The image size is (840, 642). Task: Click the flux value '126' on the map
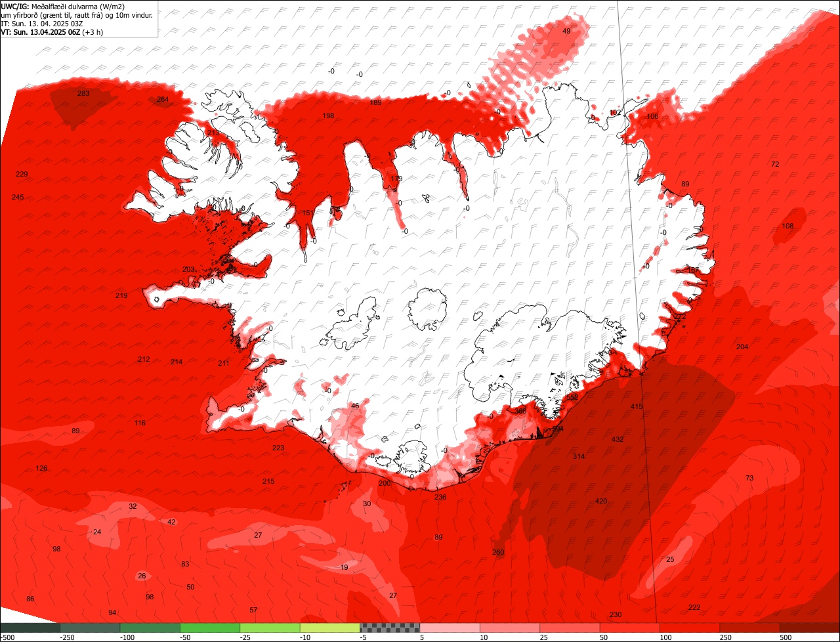coord(41,468)
